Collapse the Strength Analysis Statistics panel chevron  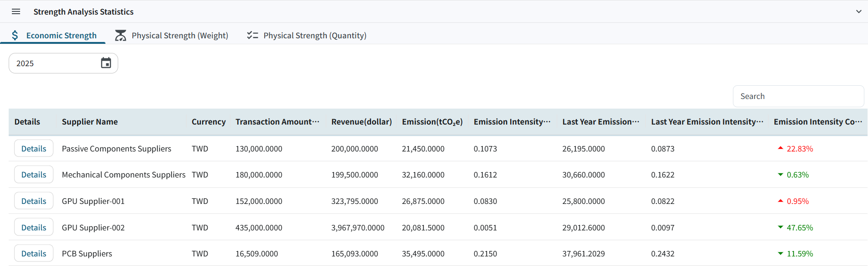(x=858, y=11)
